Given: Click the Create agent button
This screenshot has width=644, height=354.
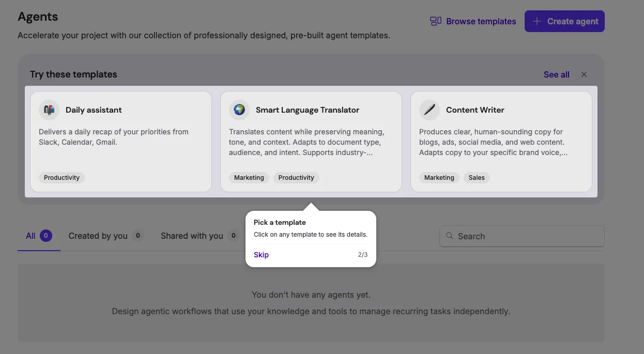Looking at the screenshot, I should click(x=564, y=21).
